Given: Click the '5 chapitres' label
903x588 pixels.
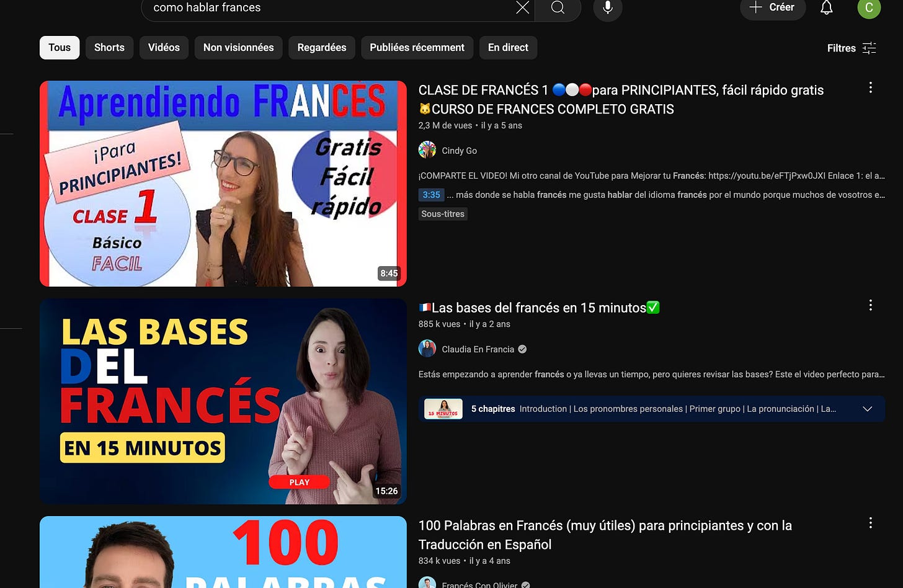Looking at the screenshot, I should point(493,409).
